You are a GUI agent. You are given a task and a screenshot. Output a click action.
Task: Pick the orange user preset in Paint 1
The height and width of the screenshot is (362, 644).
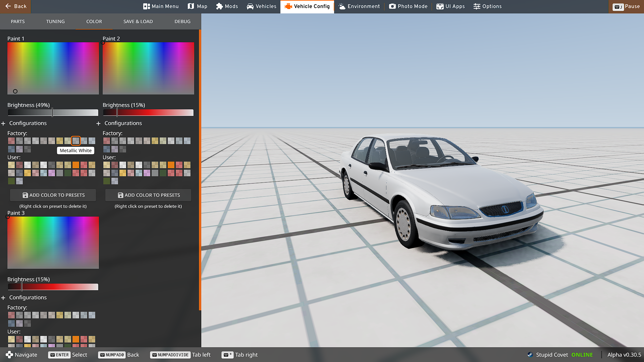point(76,165)
